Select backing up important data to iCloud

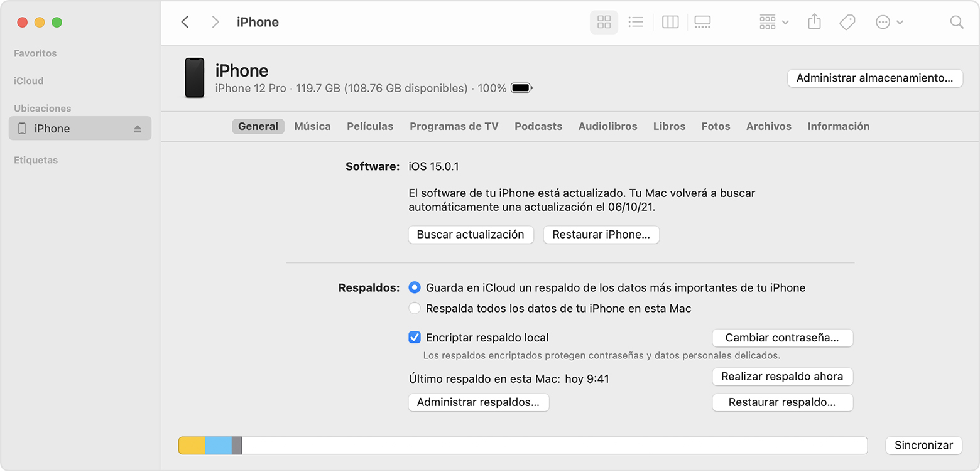(x=415, y=287)
